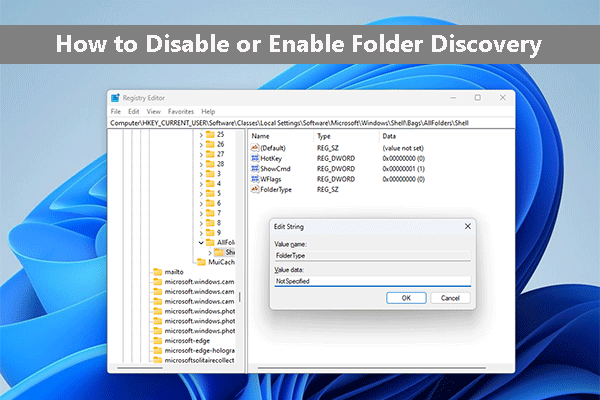This screenshot has height=400, width=600.
Task: Expand the folder 7 tree node
Action: (201, 213)
